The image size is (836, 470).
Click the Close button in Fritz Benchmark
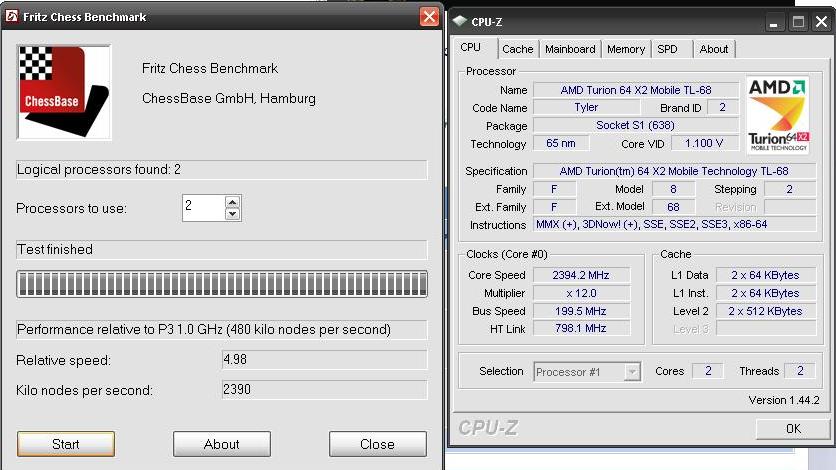coord(377,444)
